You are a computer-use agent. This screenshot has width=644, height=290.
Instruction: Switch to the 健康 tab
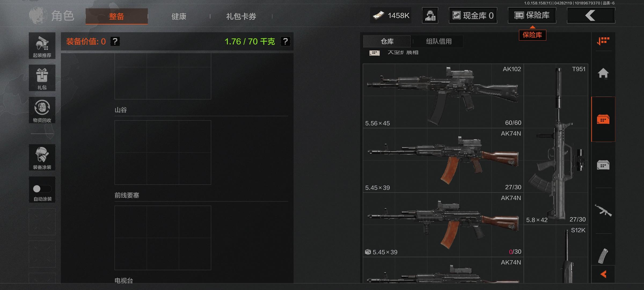[179, 16]
